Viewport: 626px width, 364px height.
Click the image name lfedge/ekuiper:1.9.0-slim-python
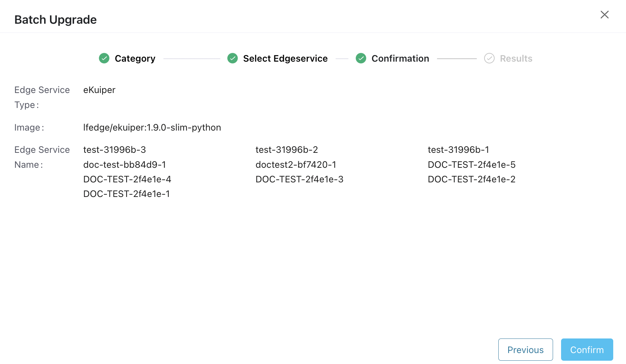tap(152, 127)
